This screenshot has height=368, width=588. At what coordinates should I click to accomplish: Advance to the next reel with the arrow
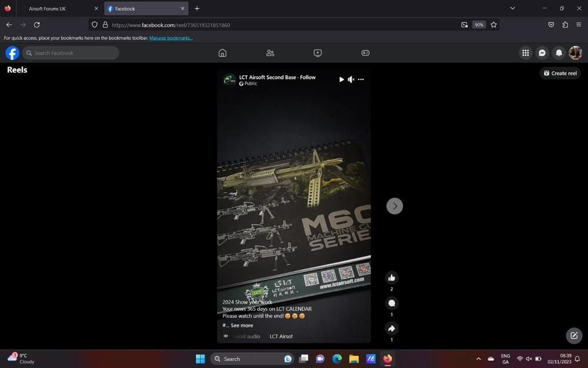click(395, 205)
